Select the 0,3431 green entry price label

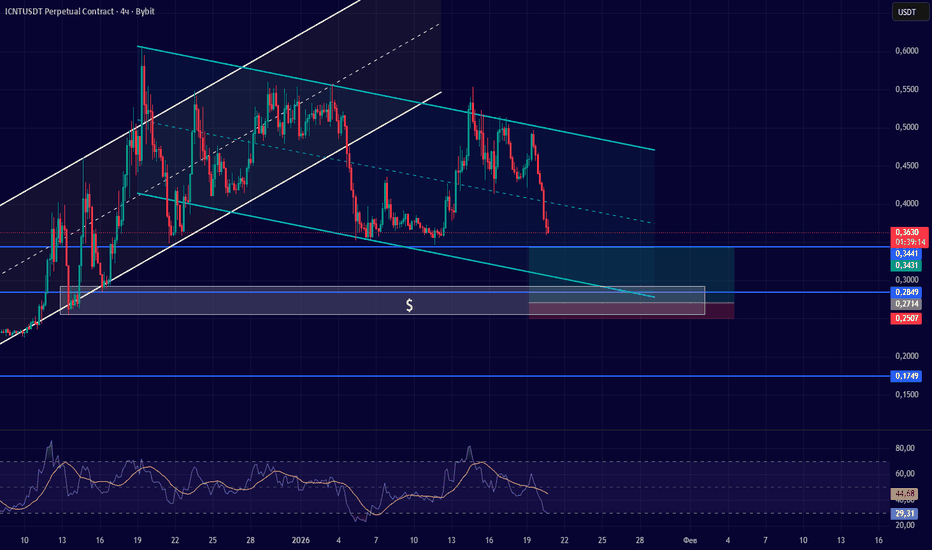[906, 265]
